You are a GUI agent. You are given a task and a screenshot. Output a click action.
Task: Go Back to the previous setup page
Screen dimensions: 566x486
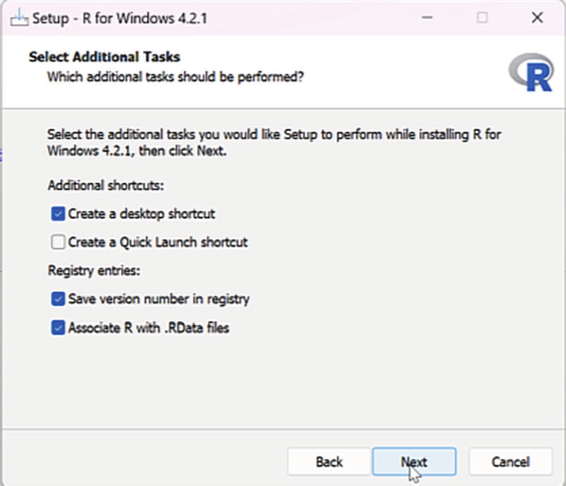pyautogui.click(x=329, y=461)
